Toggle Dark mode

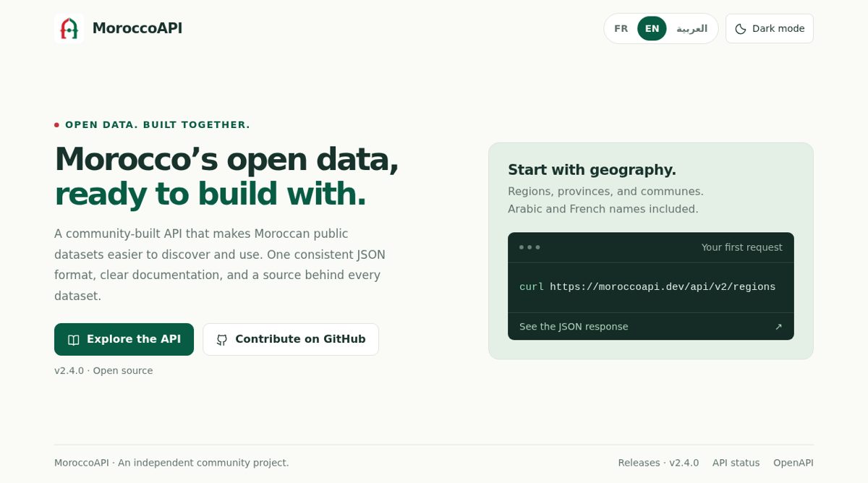pyautogui.click(x=770, y=29)
